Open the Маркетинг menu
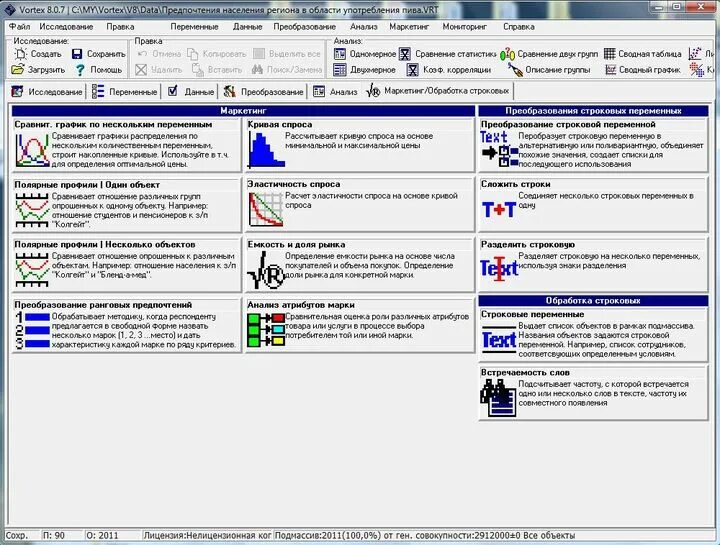This screenshot has height=545, width=720. click(x=409, y=27)
